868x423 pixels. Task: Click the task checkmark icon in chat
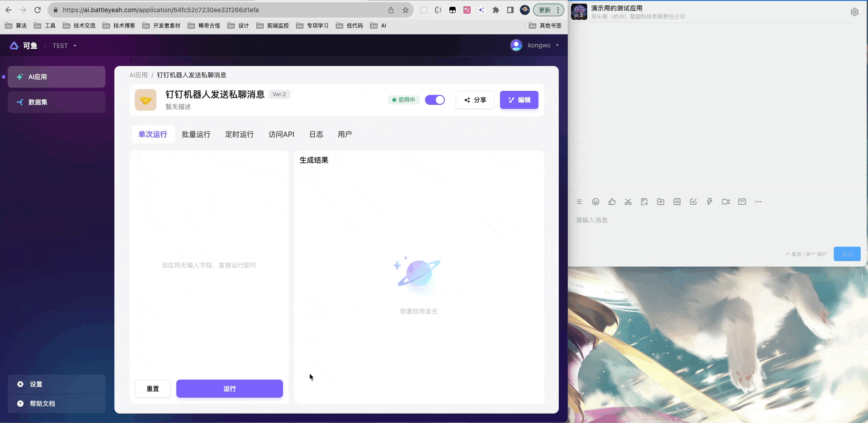pos(693,202)
